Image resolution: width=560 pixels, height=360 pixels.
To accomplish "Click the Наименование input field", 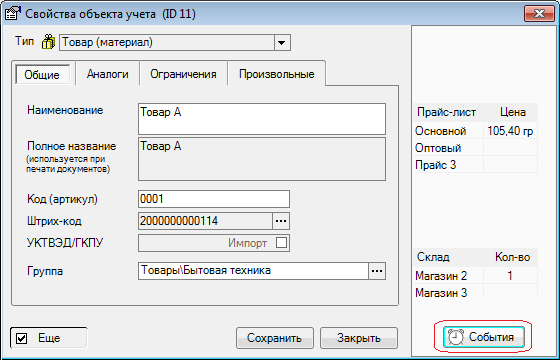I will (x=262, y=119).
